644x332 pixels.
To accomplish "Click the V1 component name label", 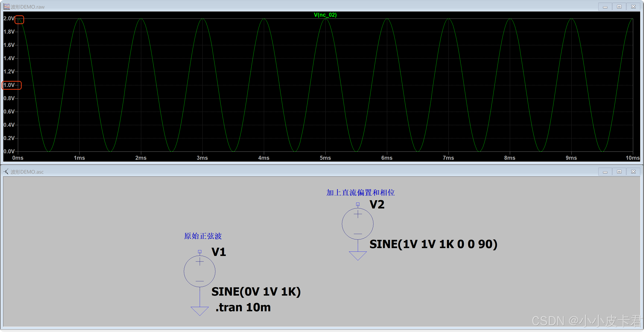I will (219, 252).
